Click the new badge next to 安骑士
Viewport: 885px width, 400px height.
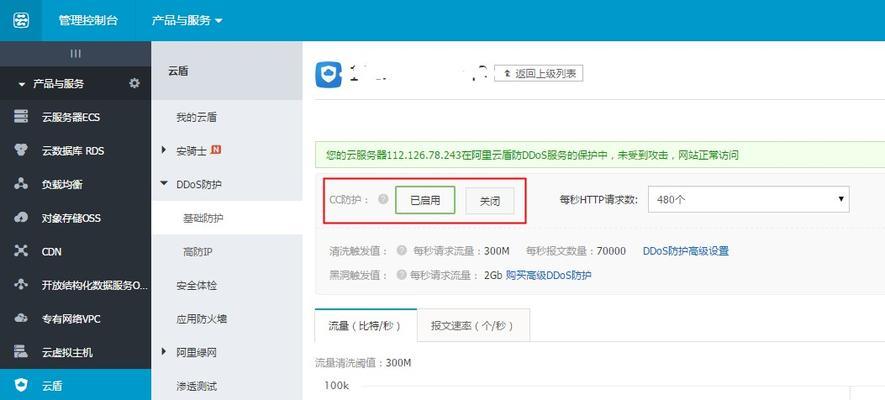click(216, 150)
